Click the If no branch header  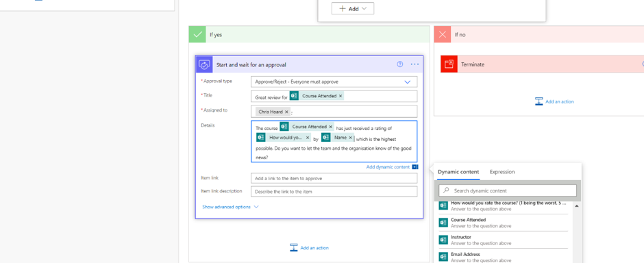click(x=539, y=34)
